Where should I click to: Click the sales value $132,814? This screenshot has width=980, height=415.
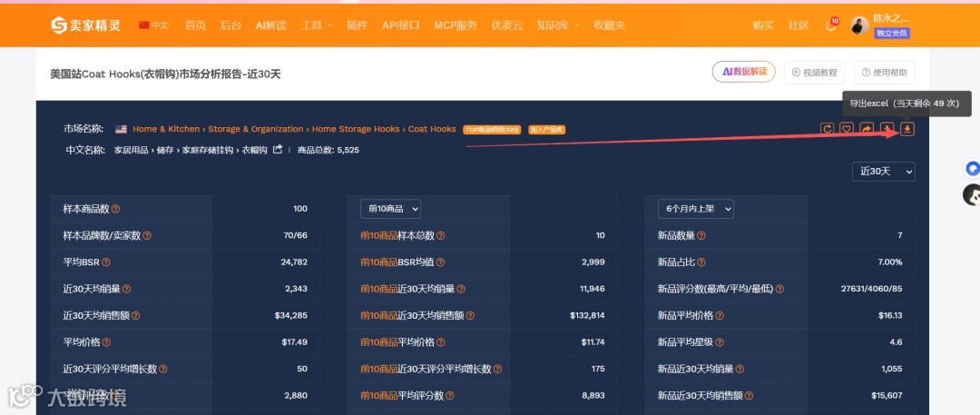(x=587, y=315)
